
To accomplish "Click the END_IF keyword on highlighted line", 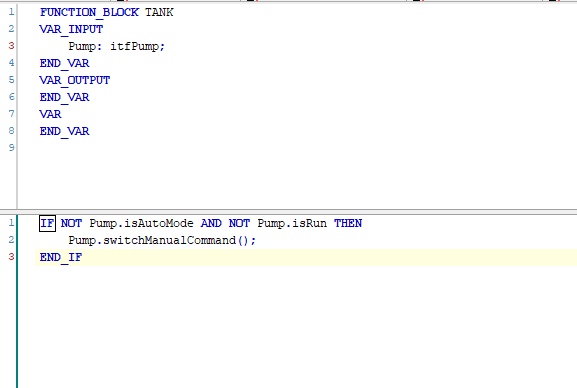I will (x=61, y=257).
